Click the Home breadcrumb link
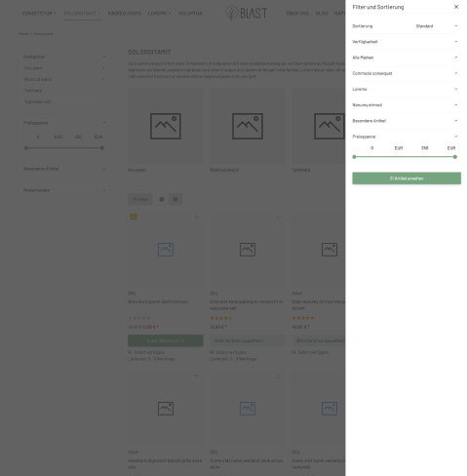 (23, 34)
